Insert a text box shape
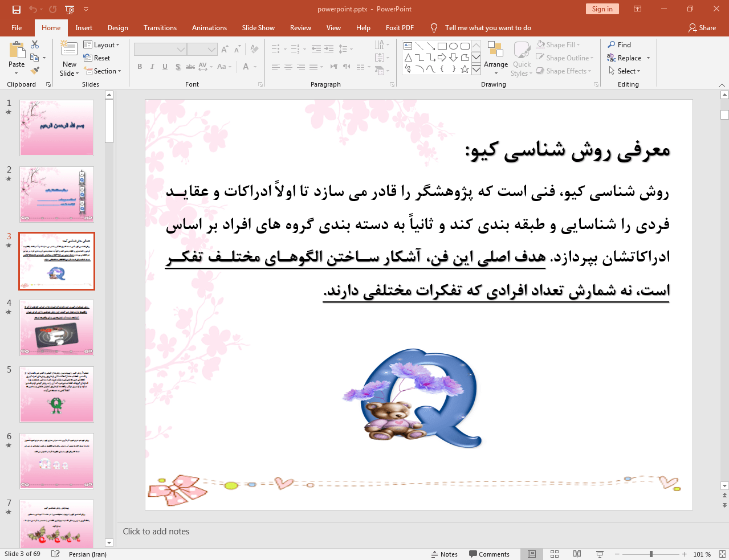729x560 pixels. click(x=408, y=46)
